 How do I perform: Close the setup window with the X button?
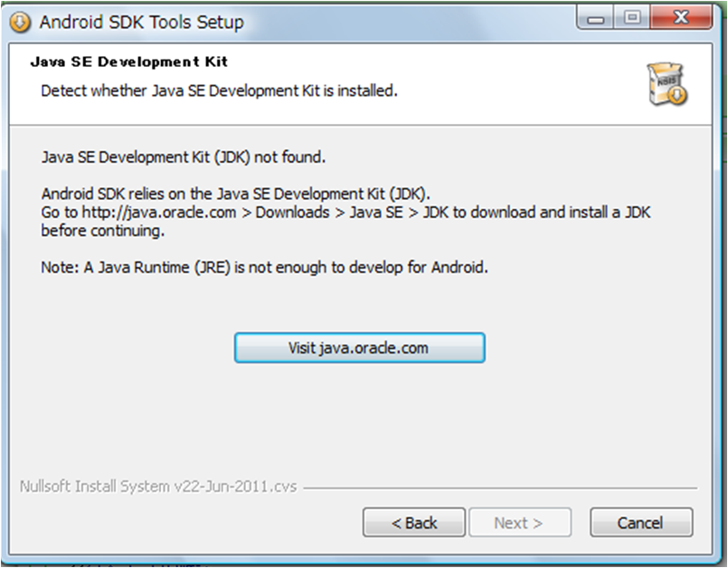(x=681, y=18)
